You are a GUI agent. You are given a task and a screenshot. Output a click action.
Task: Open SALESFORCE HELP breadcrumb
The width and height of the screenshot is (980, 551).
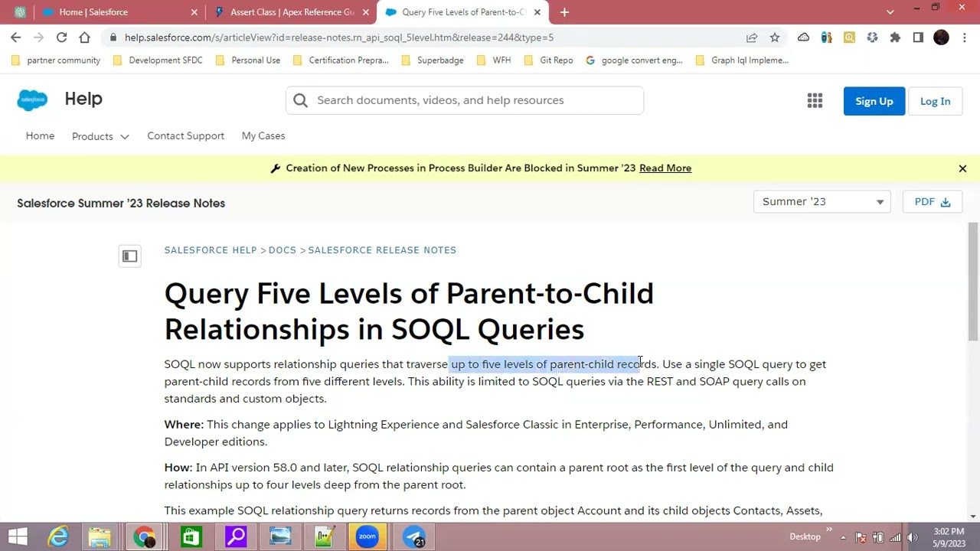(211, 250)
